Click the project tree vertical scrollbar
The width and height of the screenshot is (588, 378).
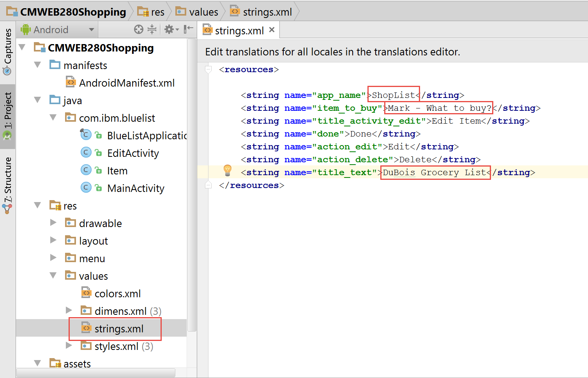click(x=191, y=185)
